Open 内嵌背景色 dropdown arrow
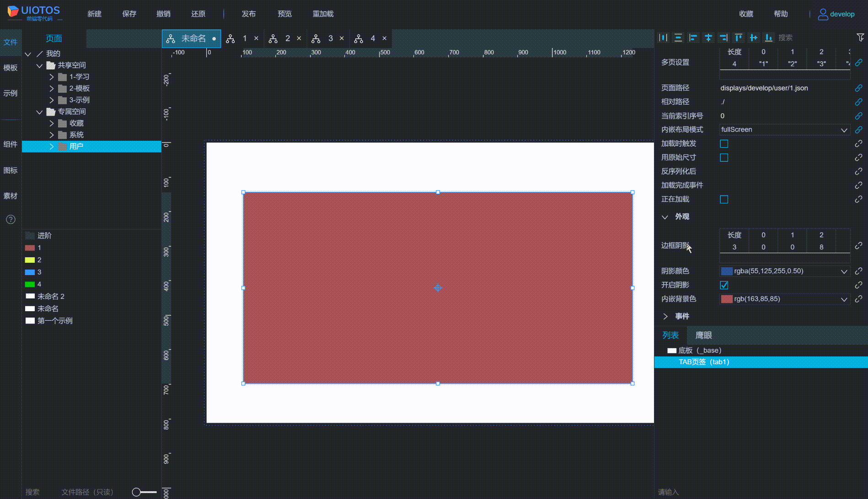The image size is (868, 499). point(844,299)
